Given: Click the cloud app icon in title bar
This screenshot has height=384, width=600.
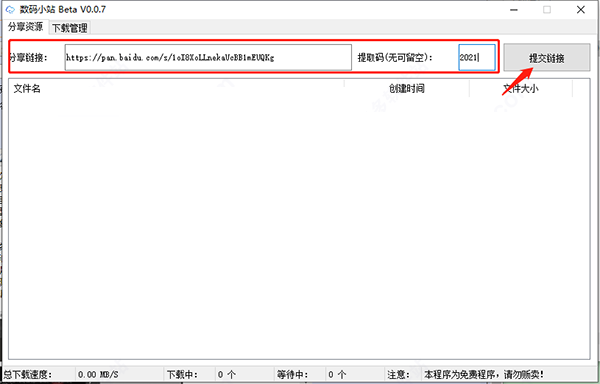Looking at the screenshot, I should coord(10,10).
